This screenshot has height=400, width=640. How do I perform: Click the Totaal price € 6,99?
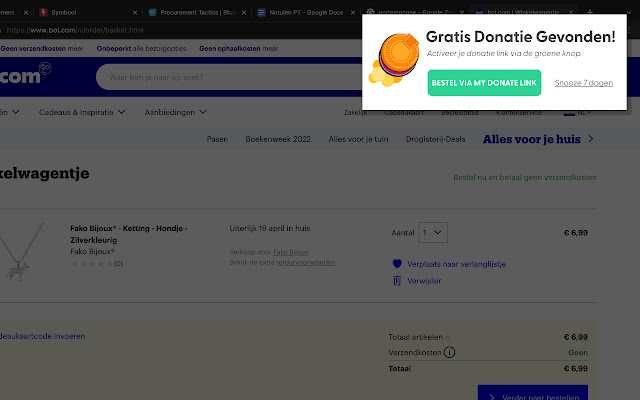point(576,369)
